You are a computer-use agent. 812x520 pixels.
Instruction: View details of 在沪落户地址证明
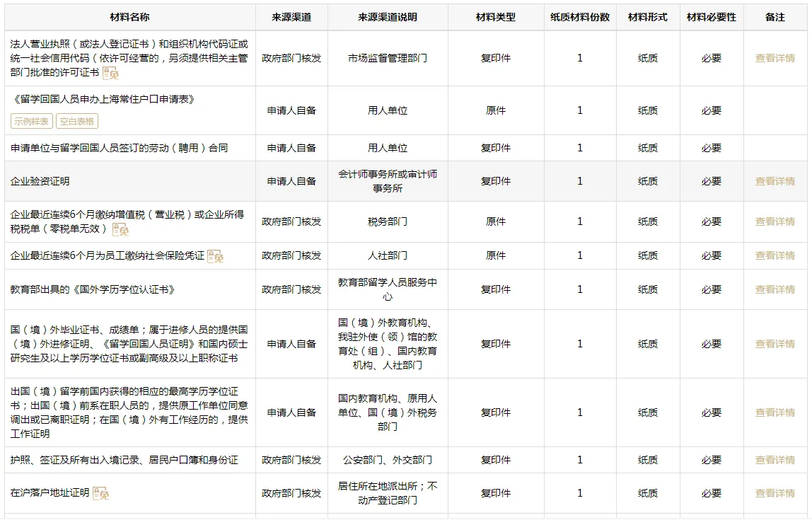pos(775,493)
